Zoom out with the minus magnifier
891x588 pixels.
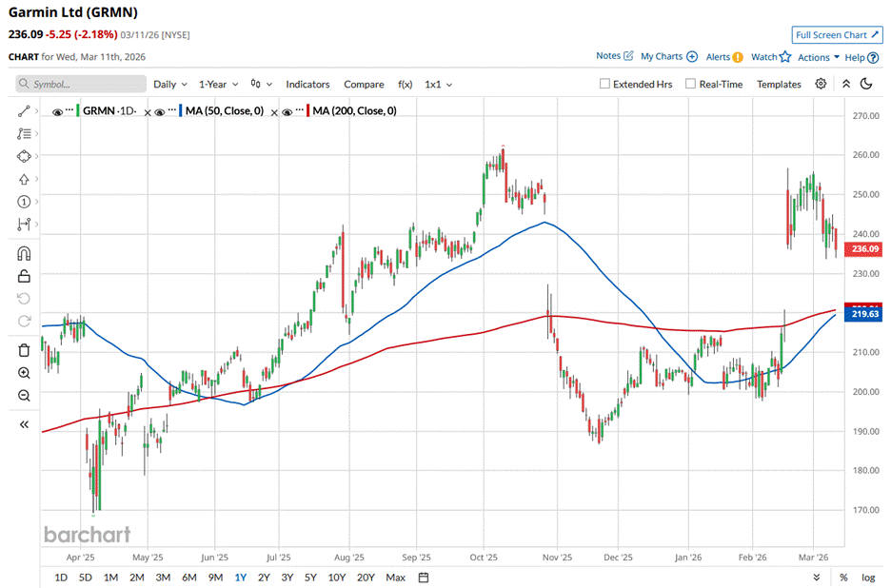coord(24,395)
